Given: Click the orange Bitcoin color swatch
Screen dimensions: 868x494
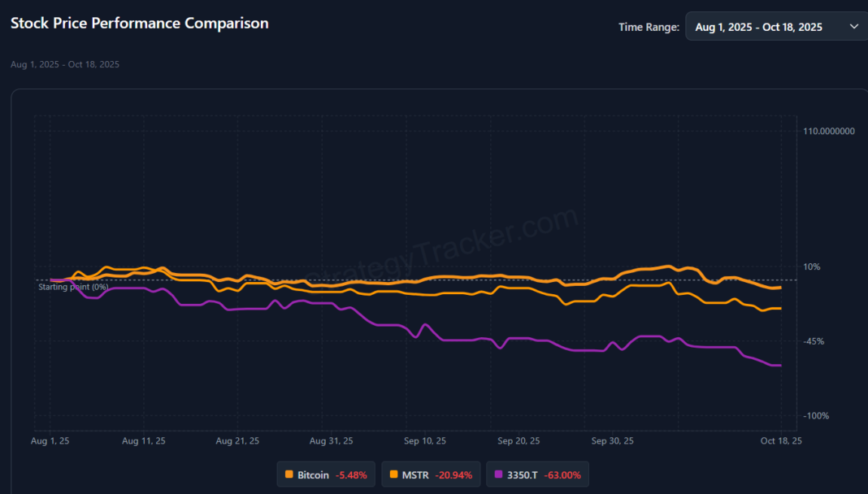Looking at the screenshot, I should click(x=289, y=474).
